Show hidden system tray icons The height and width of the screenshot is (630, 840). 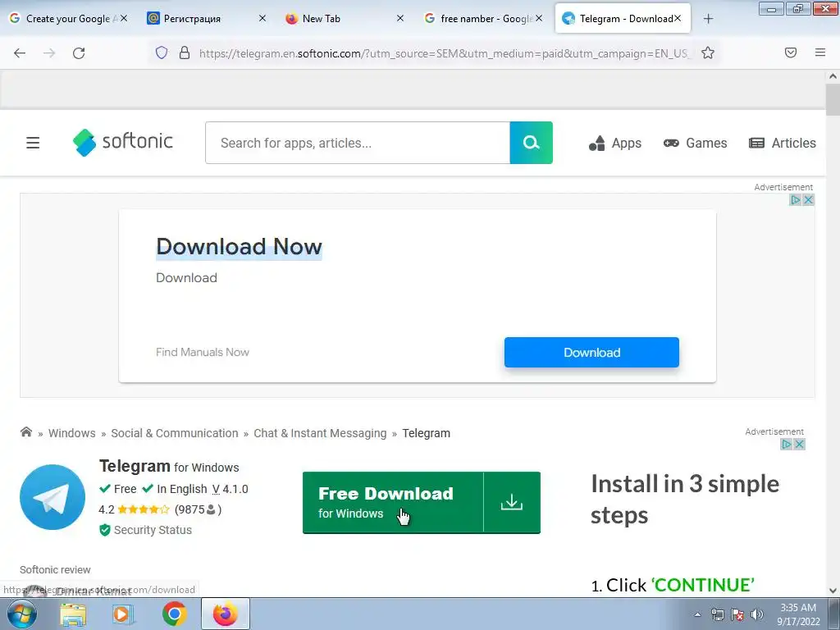(x=697, y=614)
